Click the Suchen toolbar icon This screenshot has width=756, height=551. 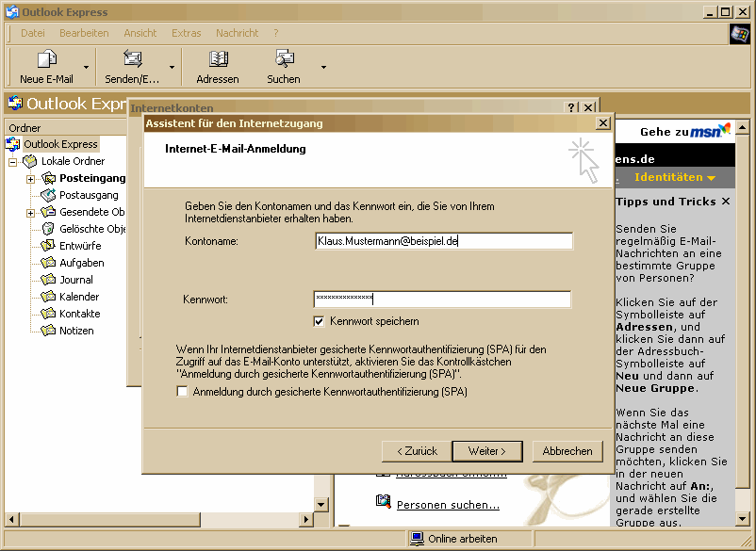(x=284, y=59)
